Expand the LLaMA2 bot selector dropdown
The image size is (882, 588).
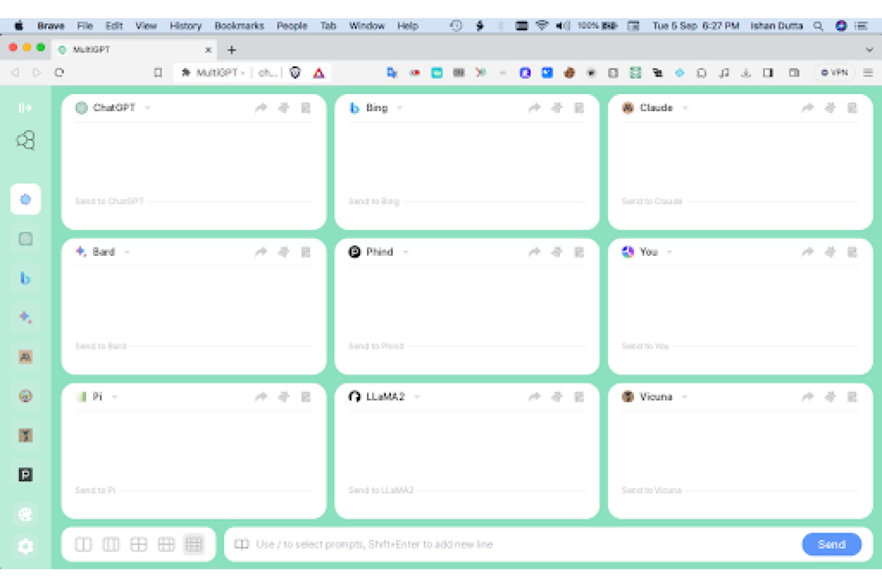(417, 397)
